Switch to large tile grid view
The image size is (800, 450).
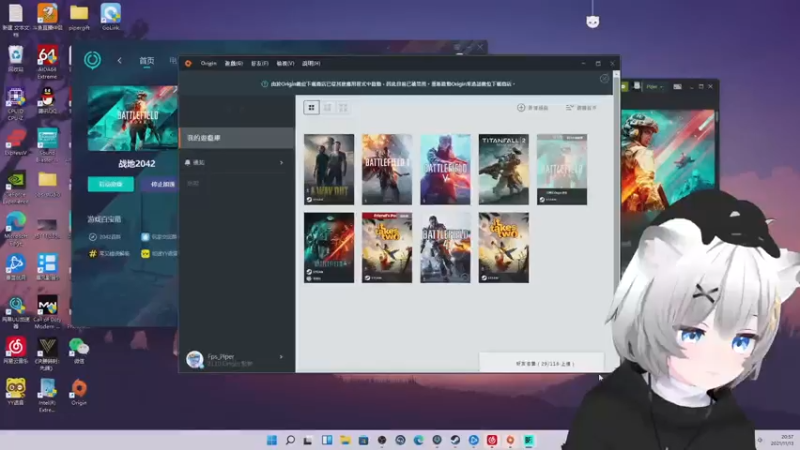(x=311, y=107)
